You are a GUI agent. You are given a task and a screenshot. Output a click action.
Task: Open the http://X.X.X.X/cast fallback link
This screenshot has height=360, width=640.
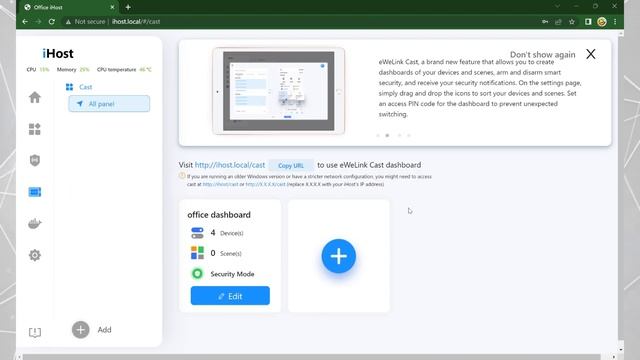[265, 184]
